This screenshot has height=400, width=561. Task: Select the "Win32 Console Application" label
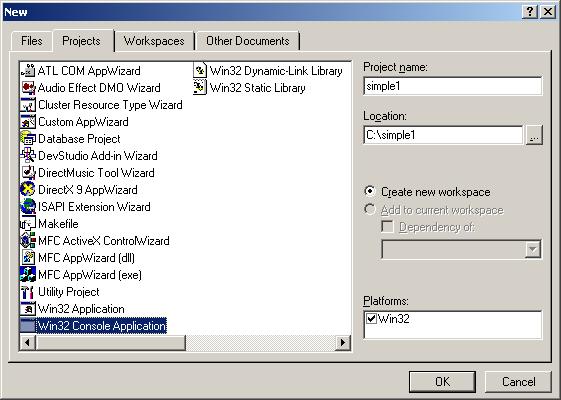[102, 326]
